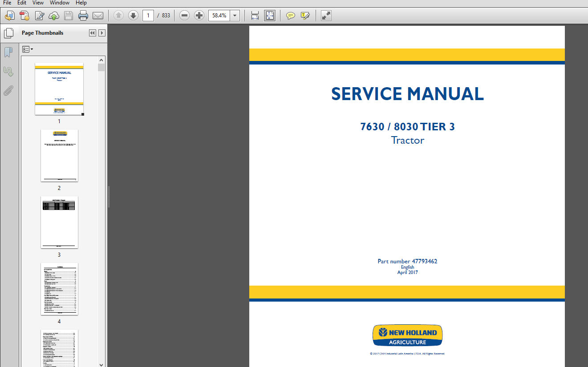Switch to Read Mode view
Viewport: 588px width, 367px height.
click(x=326, y=16)
